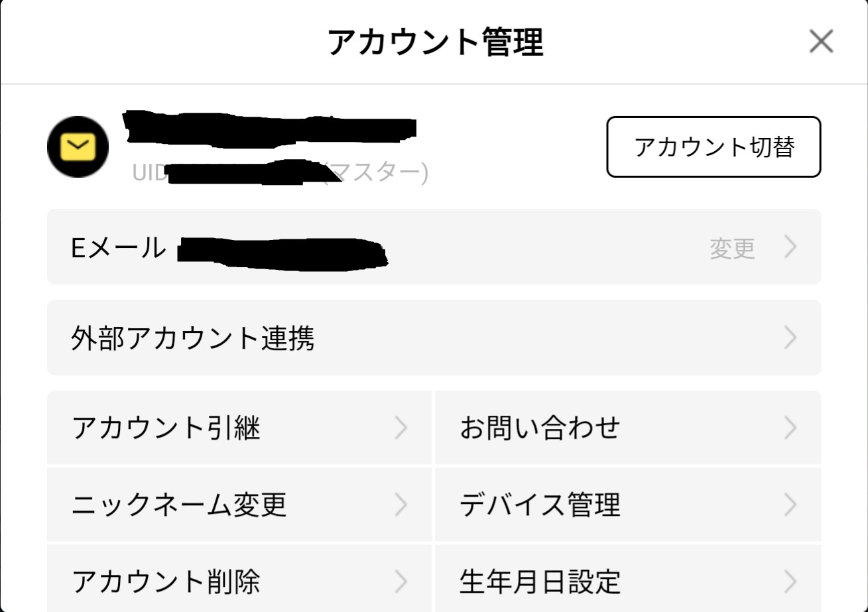Open デバイス管理
The height and width of the screenshot is (612, 868).
[x=540, y=505]
